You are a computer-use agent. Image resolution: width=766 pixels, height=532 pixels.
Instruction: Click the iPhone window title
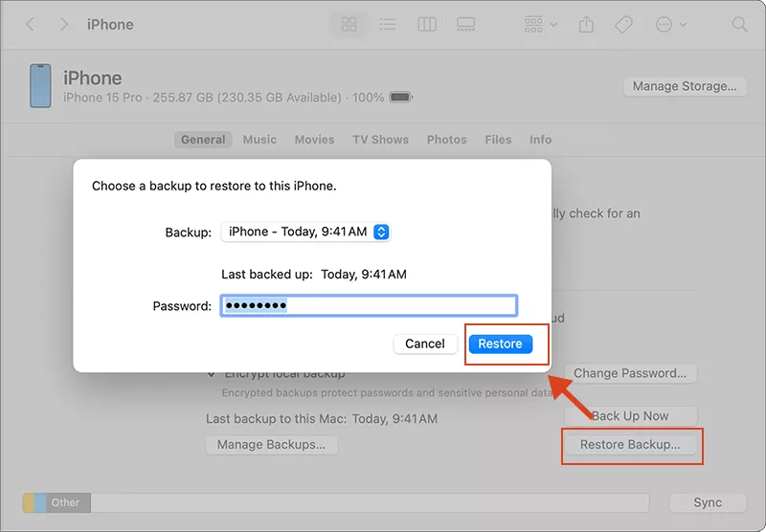click(110, 25)
